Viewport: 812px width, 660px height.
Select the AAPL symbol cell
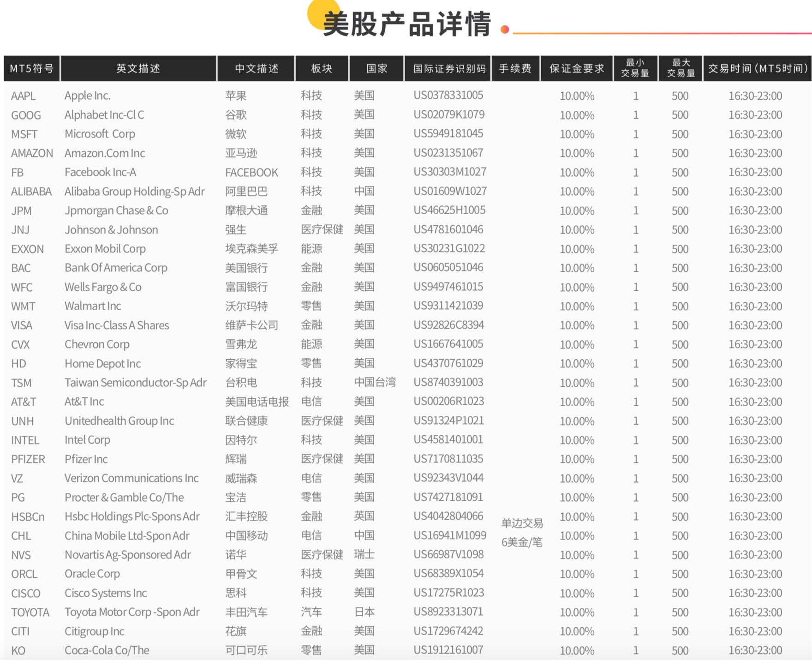pyautogui.click(x=23, y=96)
